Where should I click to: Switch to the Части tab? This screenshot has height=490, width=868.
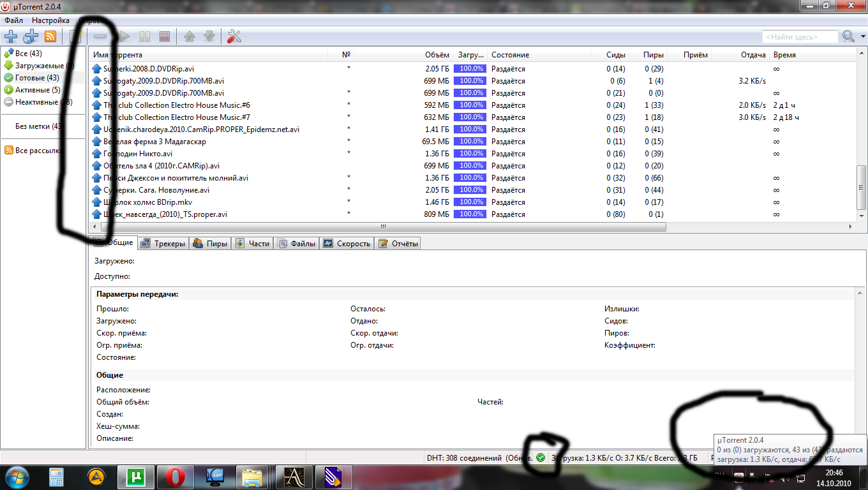253,243
